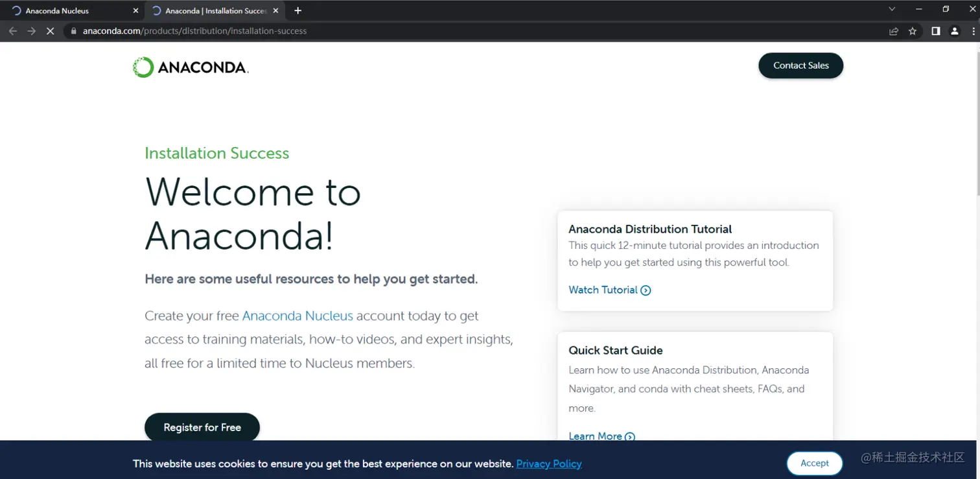980x479 pixels.
Task: Open the Privacy Policy link
Action: coord(549,463)
